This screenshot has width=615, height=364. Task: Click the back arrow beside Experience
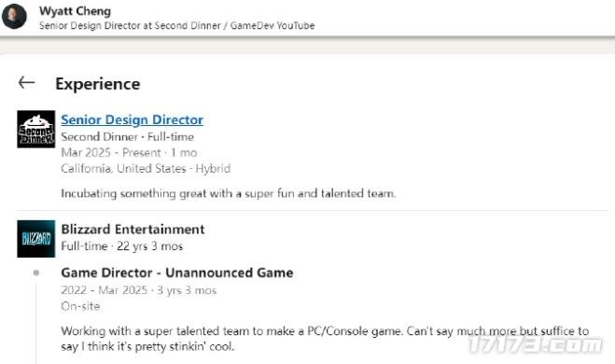coord(26,82)
